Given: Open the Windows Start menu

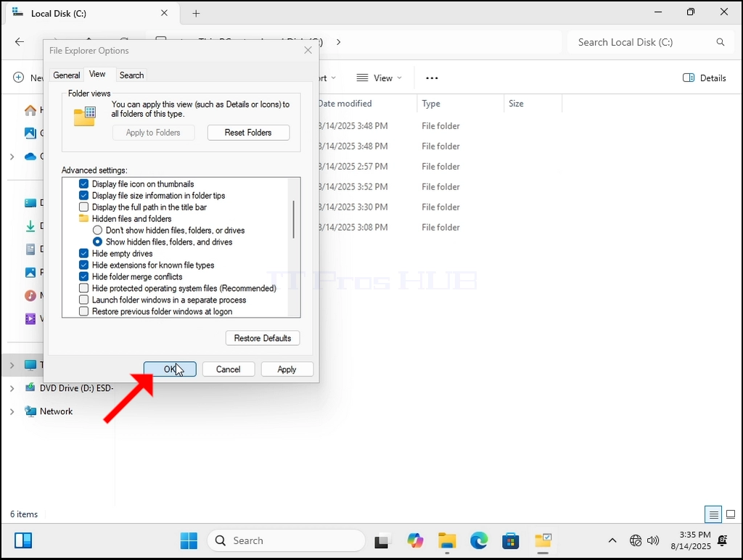Looking at the screenshot, I should (x=189, y=540).
